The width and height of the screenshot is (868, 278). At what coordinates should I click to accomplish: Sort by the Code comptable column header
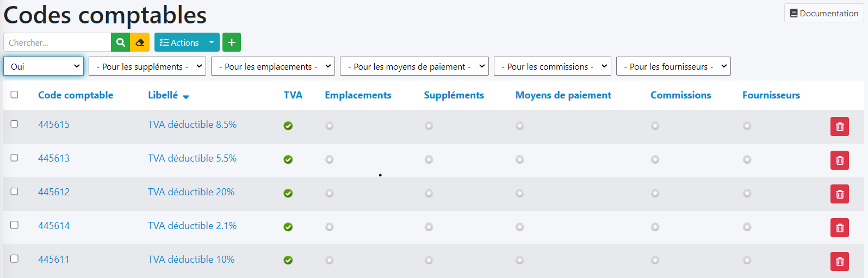coord(76,95)
